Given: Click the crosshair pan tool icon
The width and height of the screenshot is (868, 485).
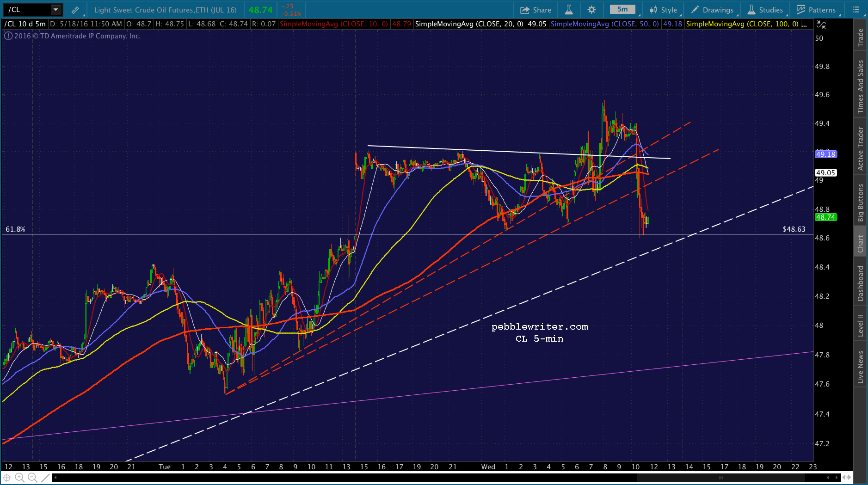Looking at the screenshot, I should pos(7,478).
